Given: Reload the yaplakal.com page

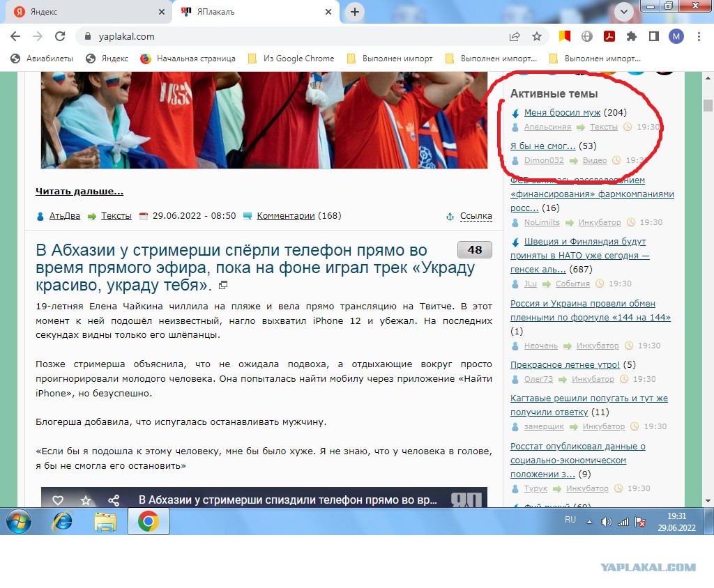Looking at the screenshot, I should [x=60, y=36].
